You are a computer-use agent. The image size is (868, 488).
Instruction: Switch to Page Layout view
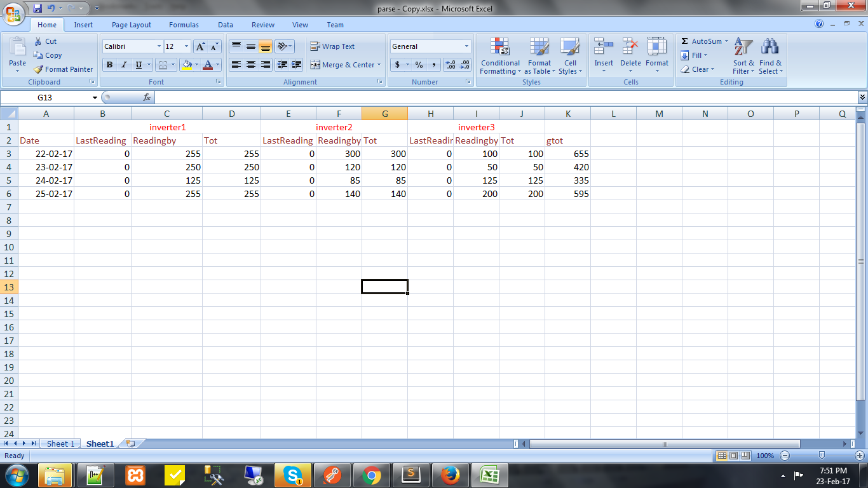point(733,456)
